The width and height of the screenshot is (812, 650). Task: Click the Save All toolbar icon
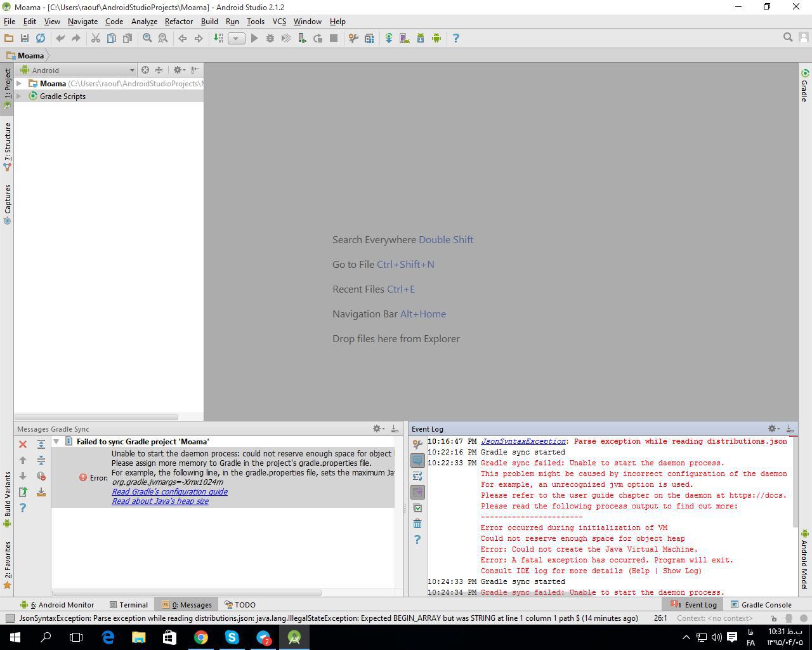[x=25, y=38]
